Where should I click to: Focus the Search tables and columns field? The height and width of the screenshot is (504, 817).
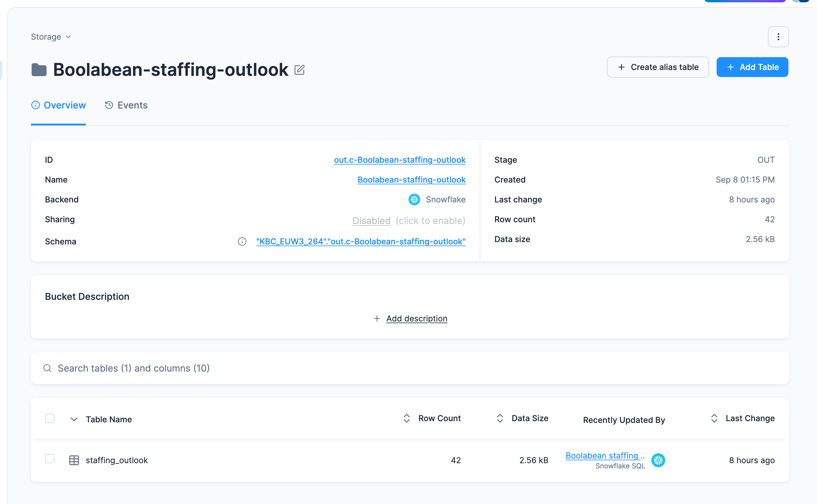point(410,368)
